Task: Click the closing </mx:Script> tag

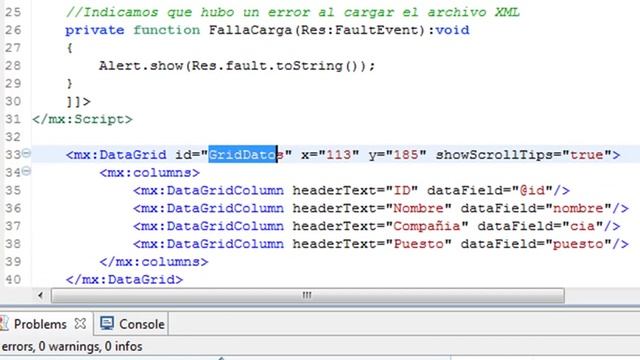Action: (x=82, y=119)
